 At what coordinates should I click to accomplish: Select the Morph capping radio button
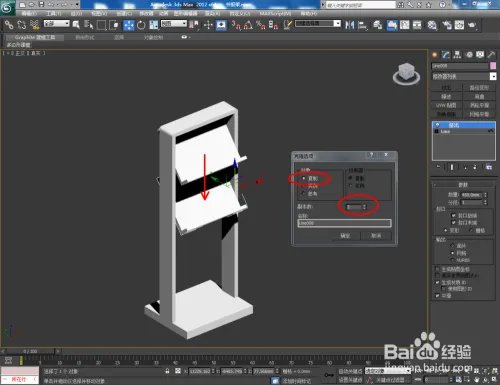[x=446, y=230]
